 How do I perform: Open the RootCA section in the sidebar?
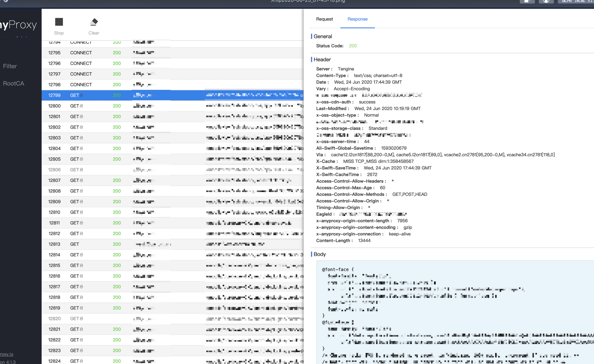pos(13,83)
